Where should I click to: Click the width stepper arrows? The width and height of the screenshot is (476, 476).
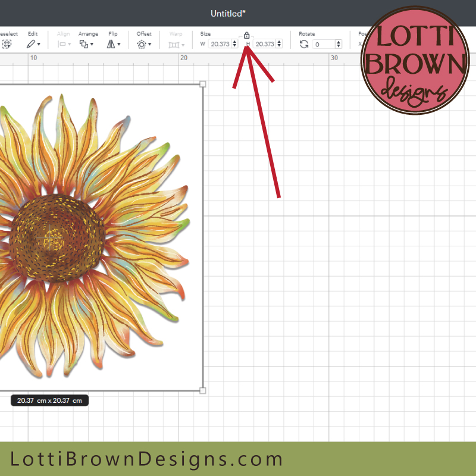coord(234,43)
